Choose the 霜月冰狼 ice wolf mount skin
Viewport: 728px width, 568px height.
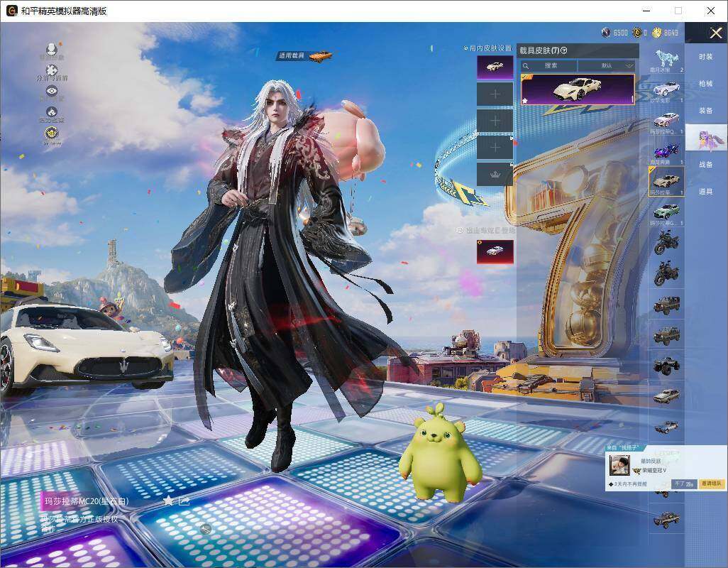tap(666, 60)
